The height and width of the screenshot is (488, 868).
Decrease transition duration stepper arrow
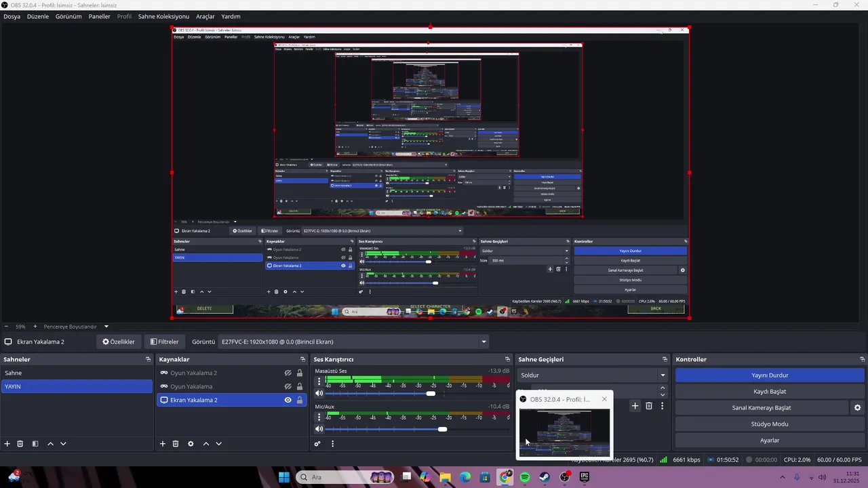663,395
